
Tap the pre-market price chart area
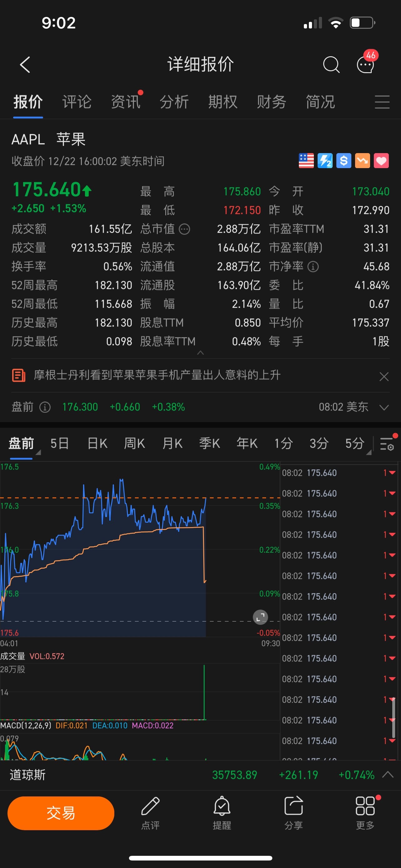[x=140, y=549]
